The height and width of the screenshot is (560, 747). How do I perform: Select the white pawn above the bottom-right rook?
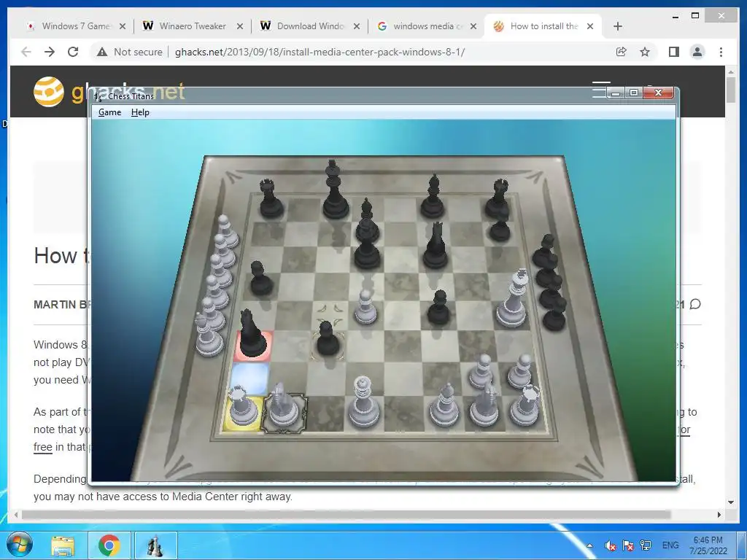pyautogui.click(x=519, y=372)
